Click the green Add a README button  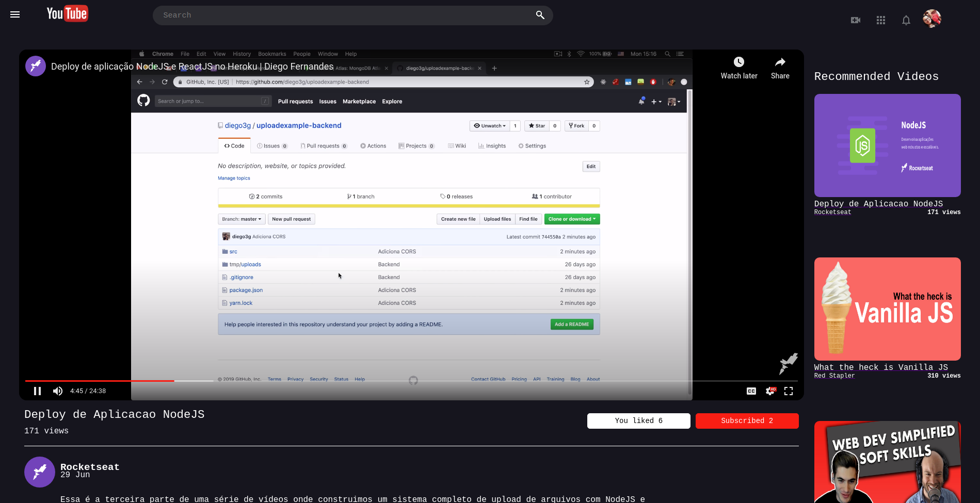[572, 324]
